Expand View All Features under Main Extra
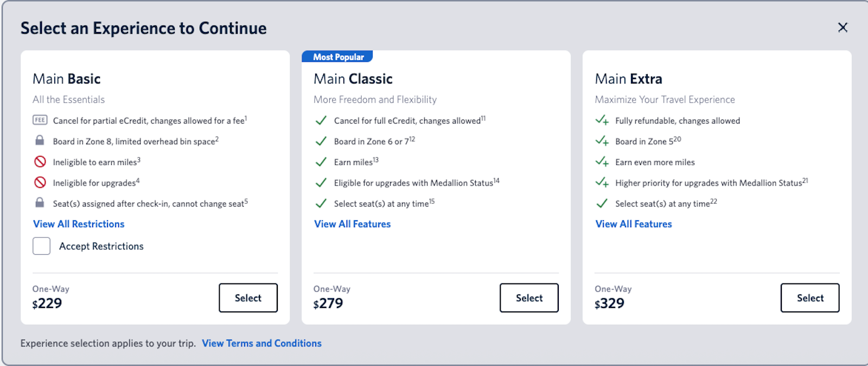Screen dimensions: 868x366 [633, 224]
